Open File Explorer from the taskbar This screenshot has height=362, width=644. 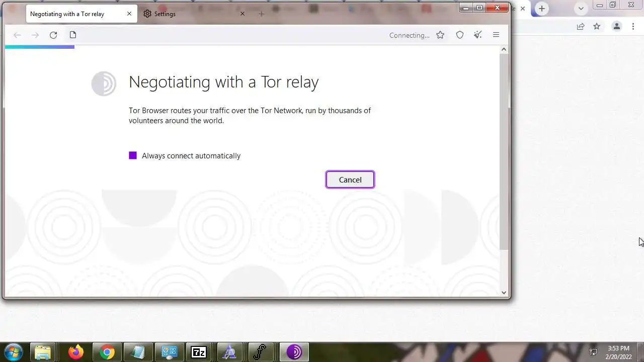click(43, 352)
